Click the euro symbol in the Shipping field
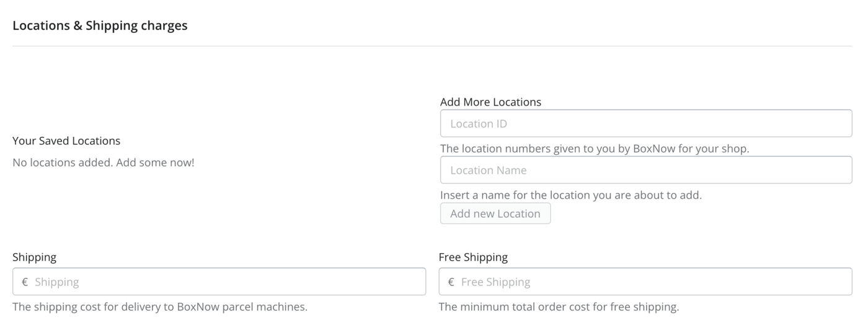 point(25,282)
